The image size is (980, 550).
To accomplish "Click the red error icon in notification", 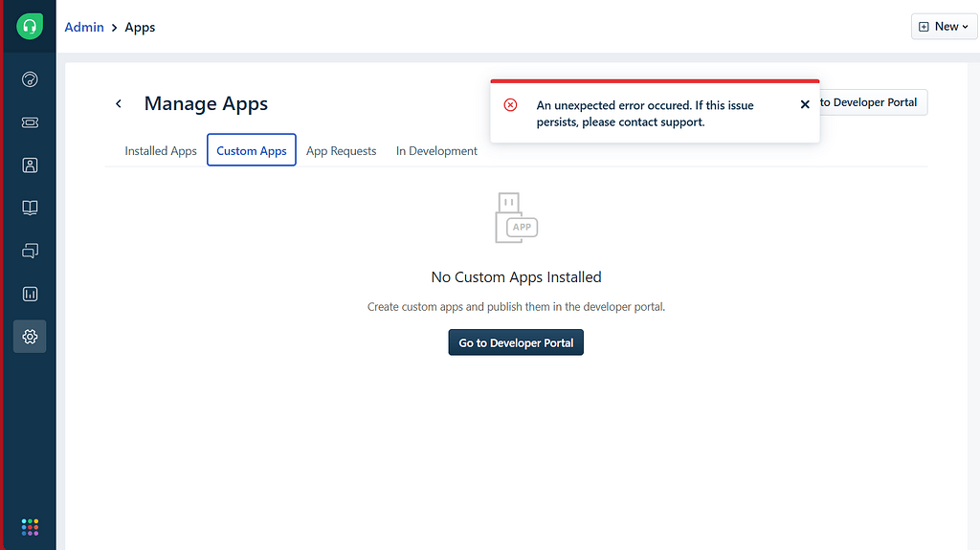I will tap(511, 105).
